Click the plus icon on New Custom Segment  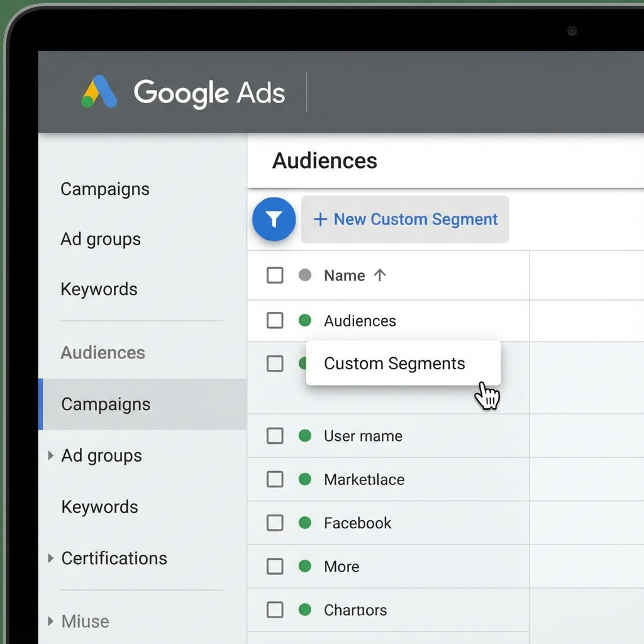[x=321, y=219]
